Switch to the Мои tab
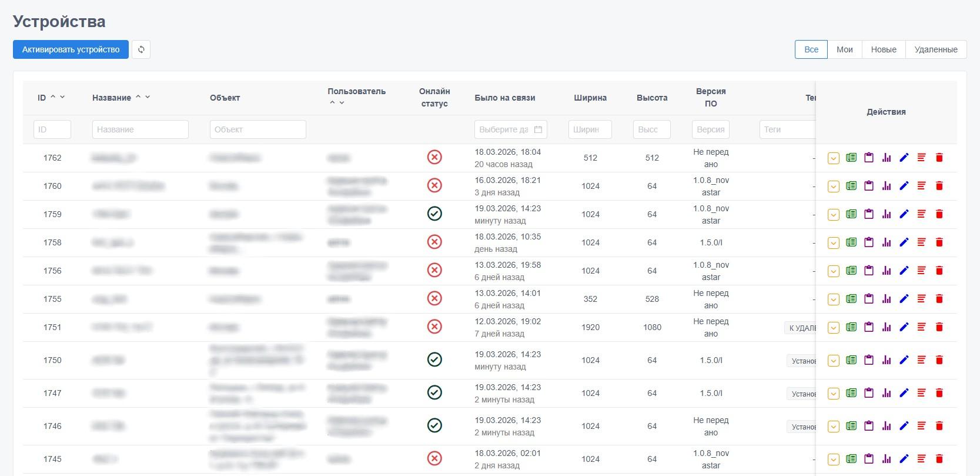The height and width of the screenshot is (476, 980). [845, 49]
